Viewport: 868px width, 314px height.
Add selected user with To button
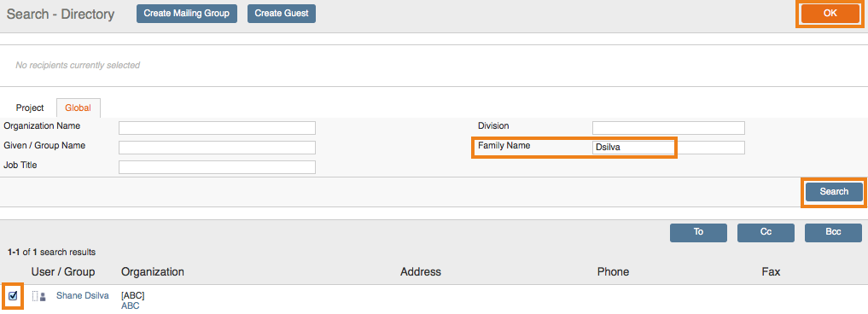click(698, 233)
